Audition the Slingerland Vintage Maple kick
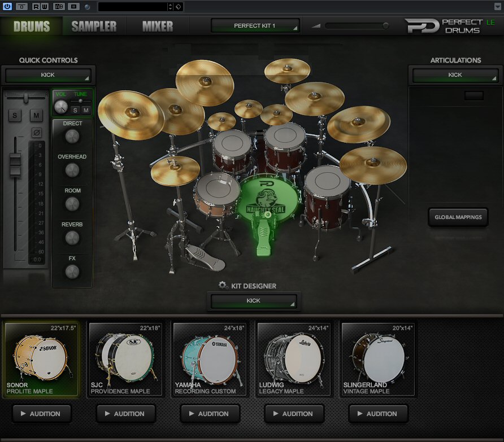 [x=379, y=413]
